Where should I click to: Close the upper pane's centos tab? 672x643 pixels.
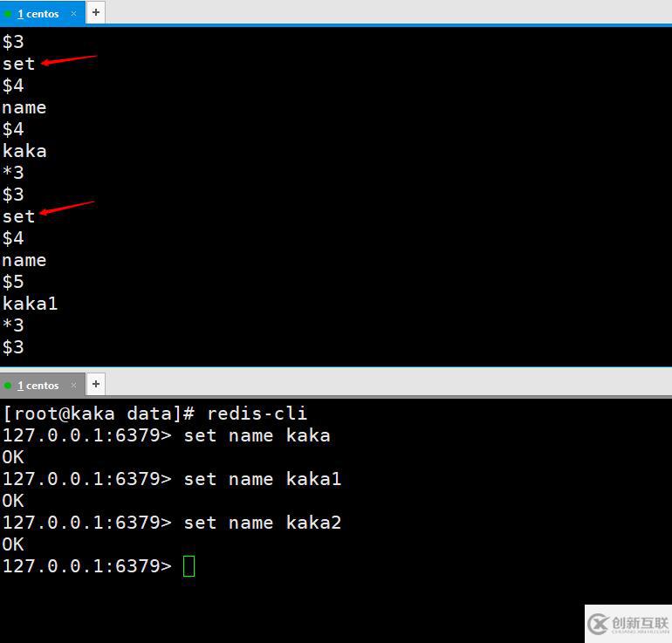click(x=73, y=14)
